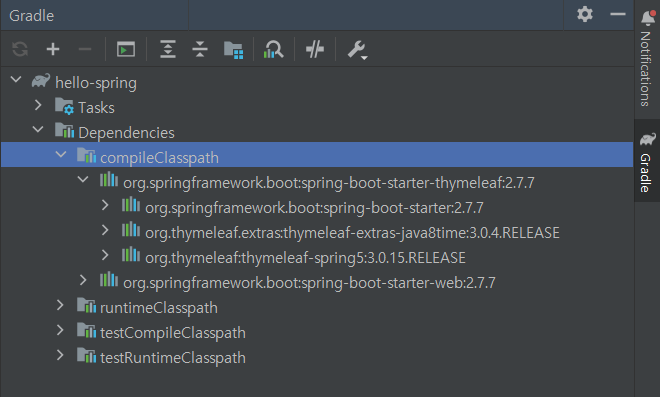660x397 pixels.
Task: Open the Gradle panel gear options
Action: [585, 14]
